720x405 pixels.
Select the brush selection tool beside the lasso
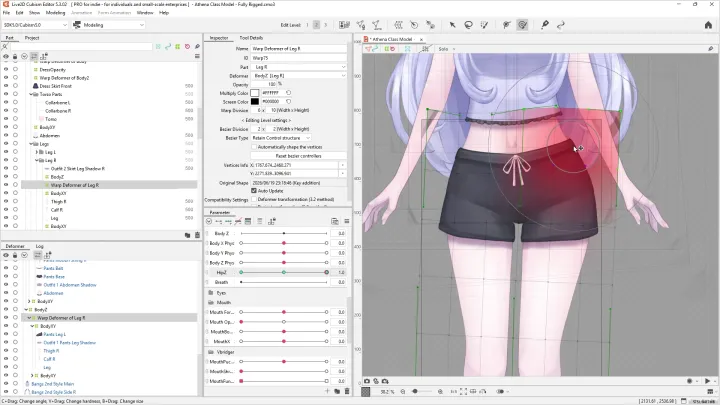[x=484, y=25]
